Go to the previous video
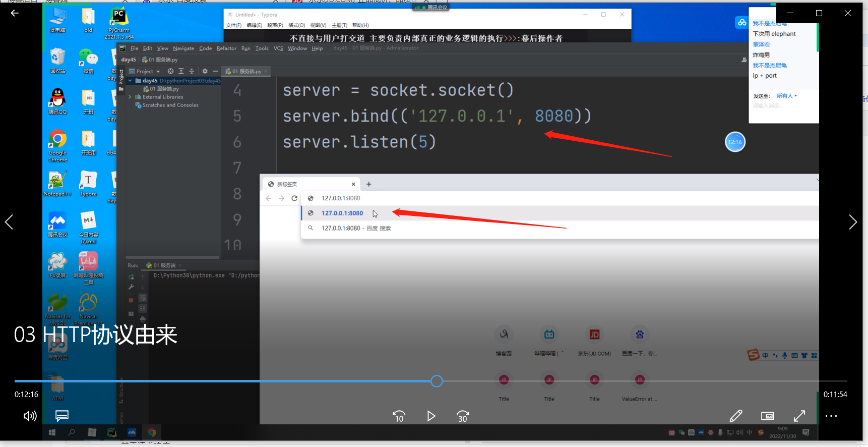 click(9, 222)
